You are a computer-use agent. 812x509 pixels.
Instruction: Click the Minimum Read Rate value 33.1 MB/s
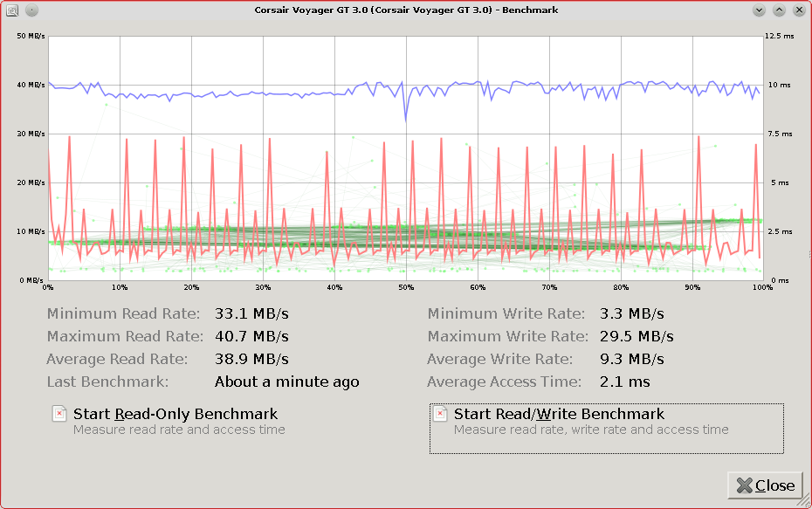click(x=251, y=313)
